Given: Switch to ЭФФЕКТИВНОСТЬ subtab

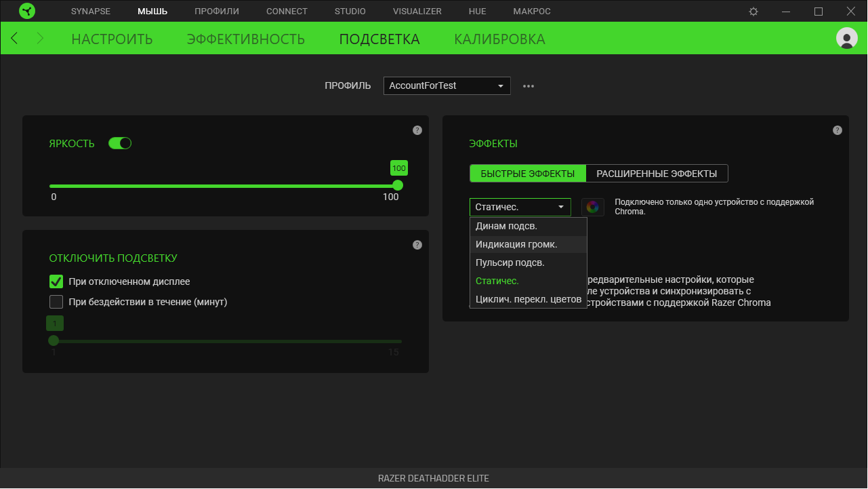Looking at the screenshot, I should tap(246, 39).
